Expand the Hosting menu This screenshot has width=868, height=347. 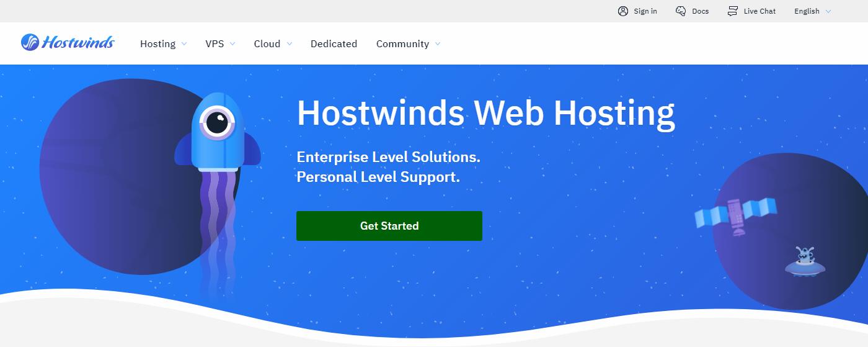coord(163,43)
